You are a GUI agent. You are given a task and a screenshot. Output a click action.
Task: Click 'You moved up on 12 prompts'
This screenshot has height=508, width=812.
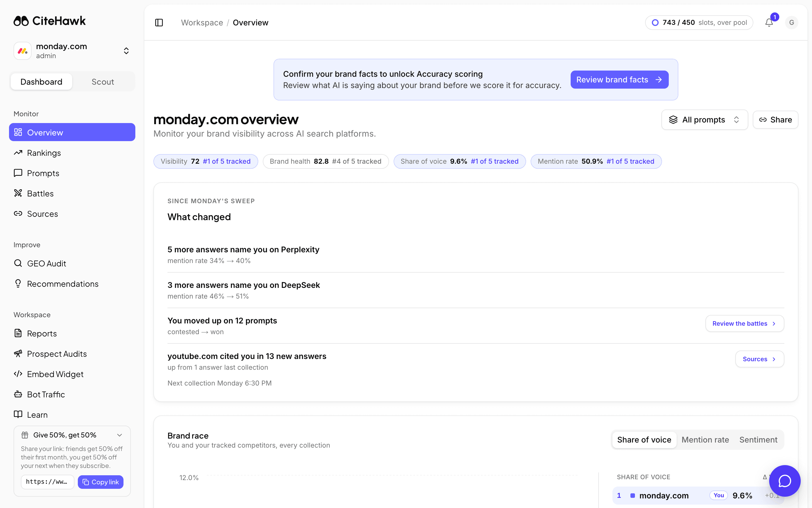(222, 321)
